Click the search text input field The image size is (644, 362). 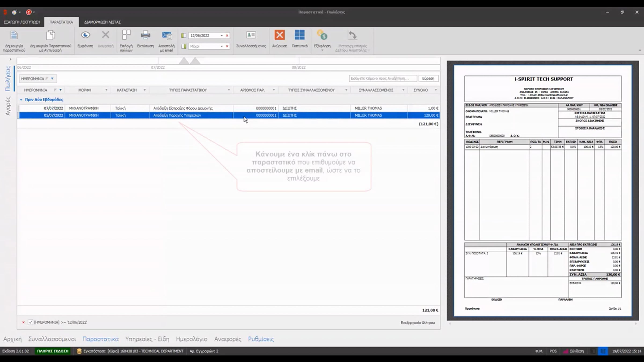[383, 79]
